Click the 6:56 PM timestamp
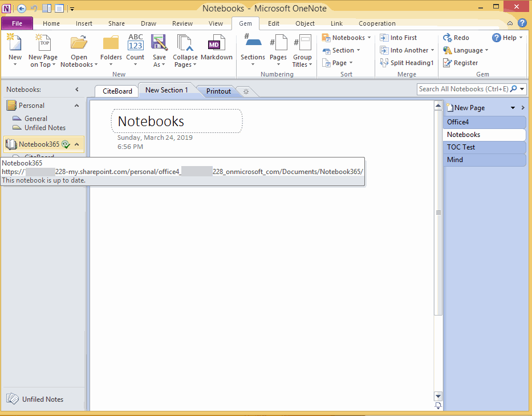Viewport: 532px width, 416px height. pyautogui.click(x=130, y=147)
